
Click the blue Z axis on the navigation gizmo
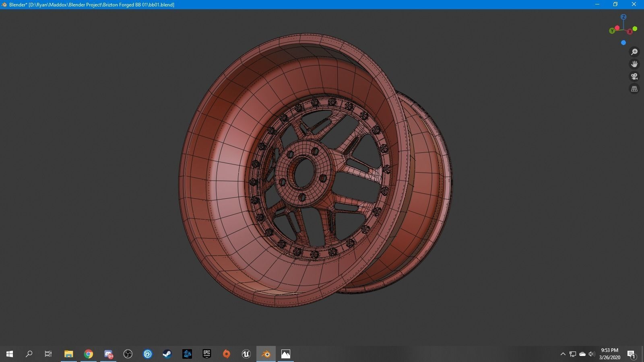pyautogui.click(x=623, y=17)
